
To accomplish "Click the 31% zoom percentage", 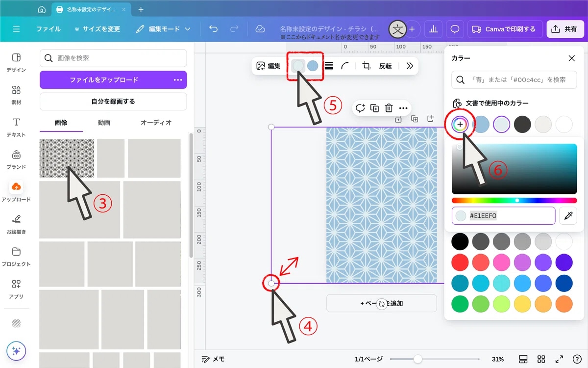I will [x=498, y=359].
